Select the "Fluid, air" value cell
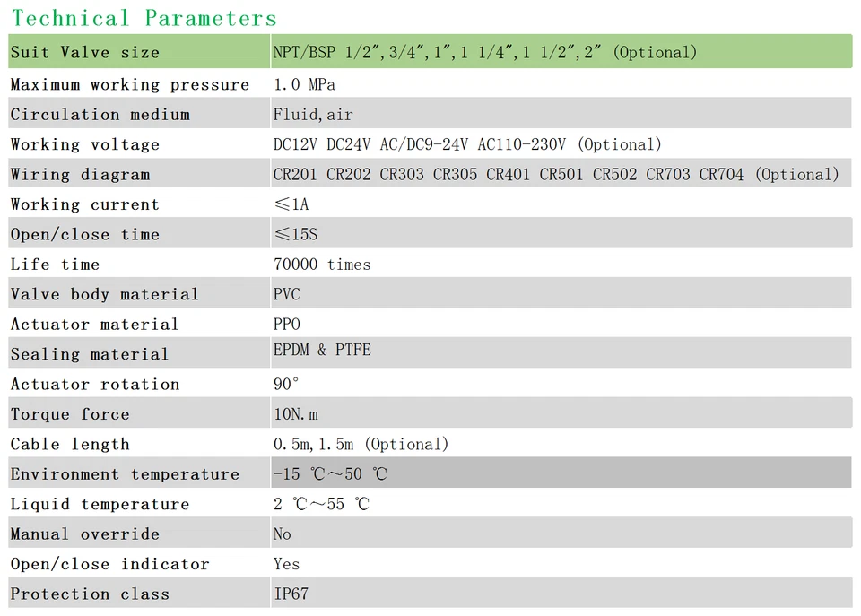This screenshot has width=861, height=616. pyautogui.click(x=313, y=115)
